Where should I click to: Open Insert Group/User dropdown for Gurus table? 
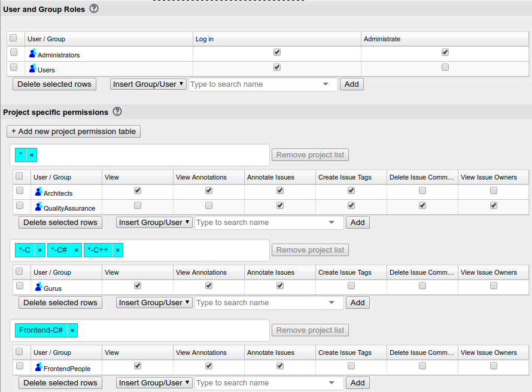click(154, 302)
